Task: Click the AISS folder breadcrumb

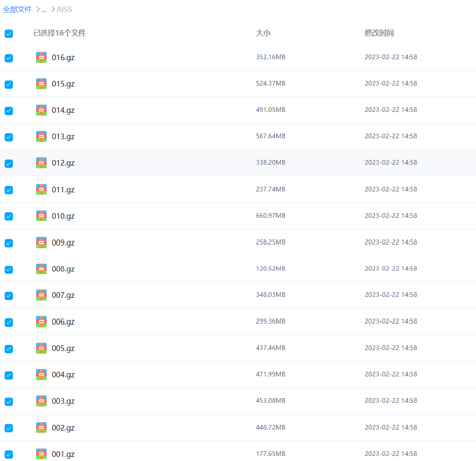Action: pos(64,9)
